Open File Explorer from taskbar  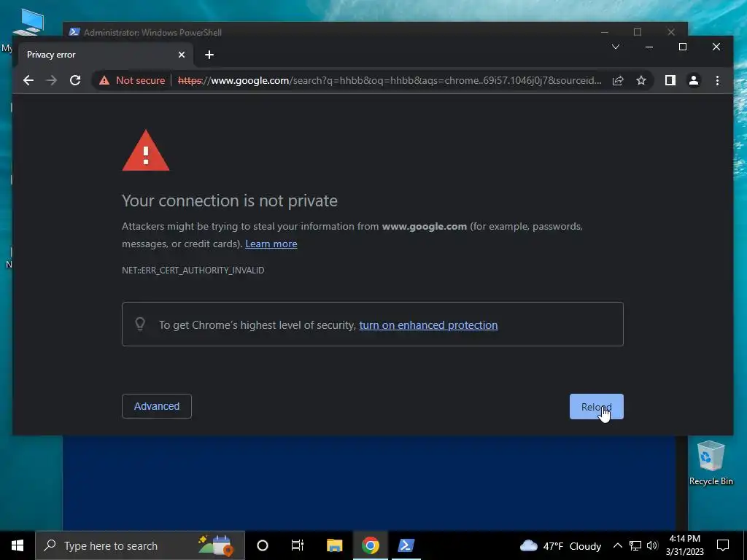[334, 545]
